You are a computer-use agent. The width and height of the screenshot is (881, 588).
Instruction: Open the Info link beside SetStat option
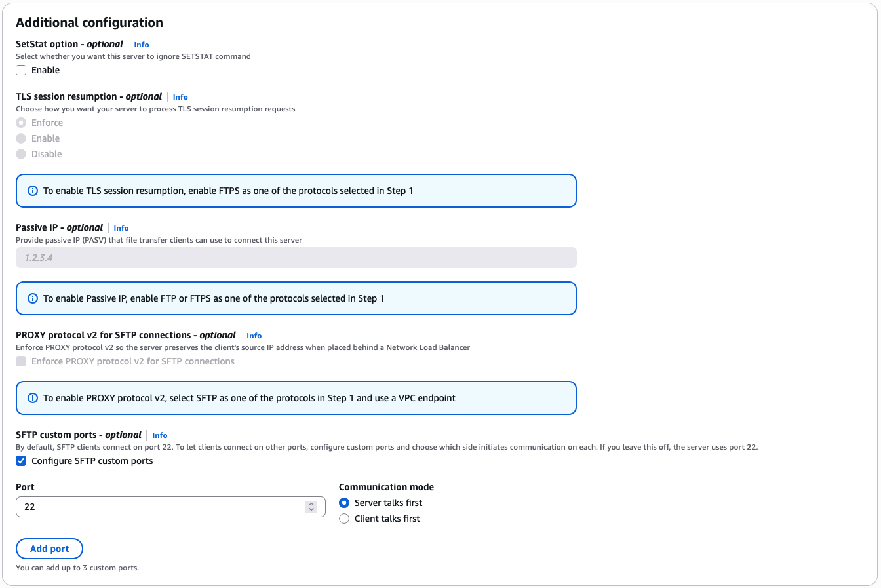[x=142, y=45]
